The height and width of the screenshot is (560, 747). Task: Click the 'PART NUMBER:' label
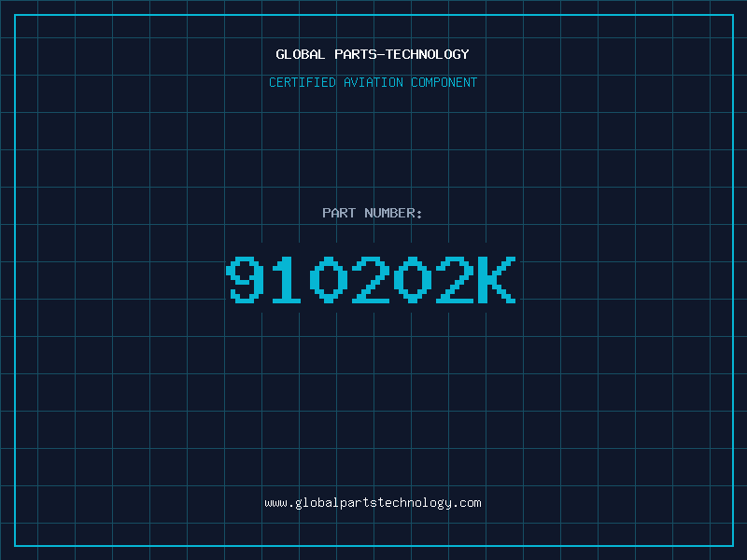(373, 213)
